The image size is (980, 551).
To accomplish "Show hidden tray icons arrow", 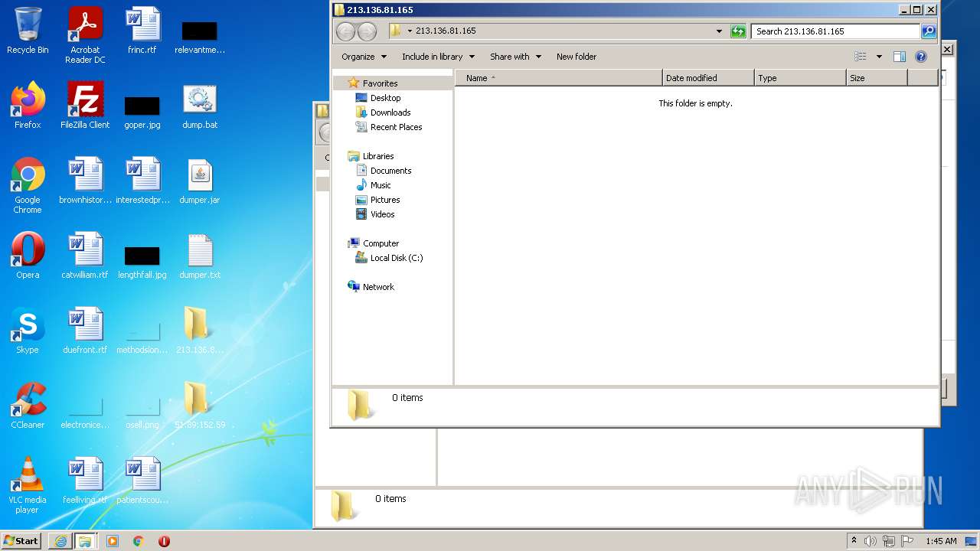I will click(x=854, y=541).
